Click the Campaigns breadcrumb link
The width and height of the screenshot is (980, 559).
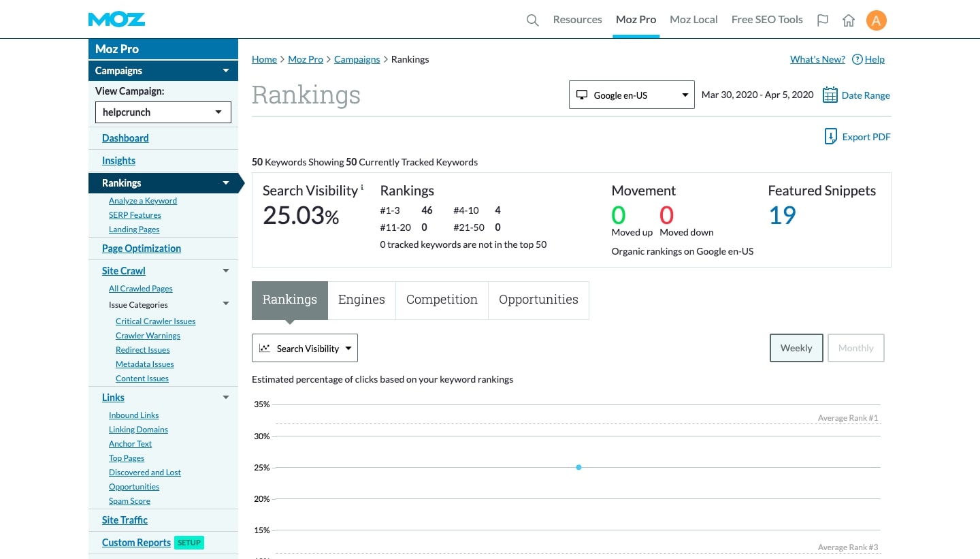tap(357, 59)
